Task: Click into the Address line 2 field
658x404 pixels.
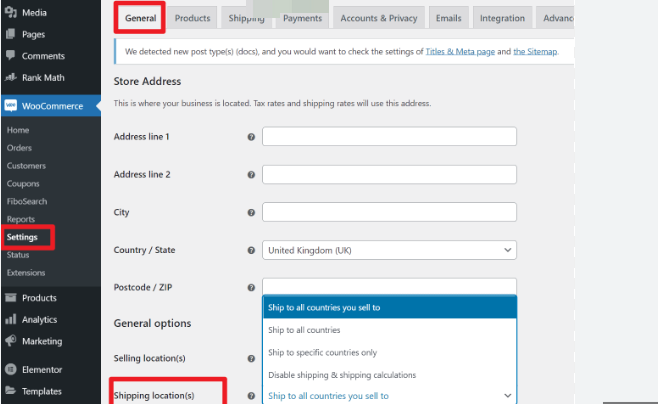Action: (x=389, y=175)
